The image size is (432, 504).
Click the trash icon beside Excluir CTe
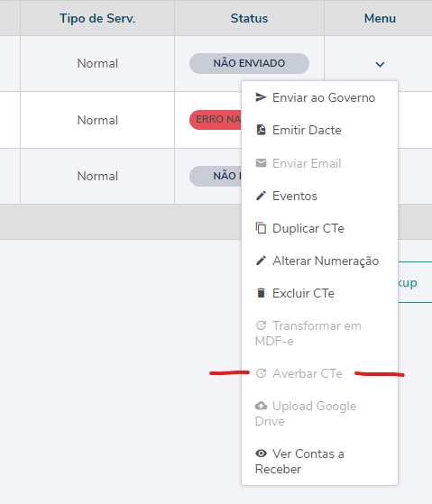pos(261,293)
